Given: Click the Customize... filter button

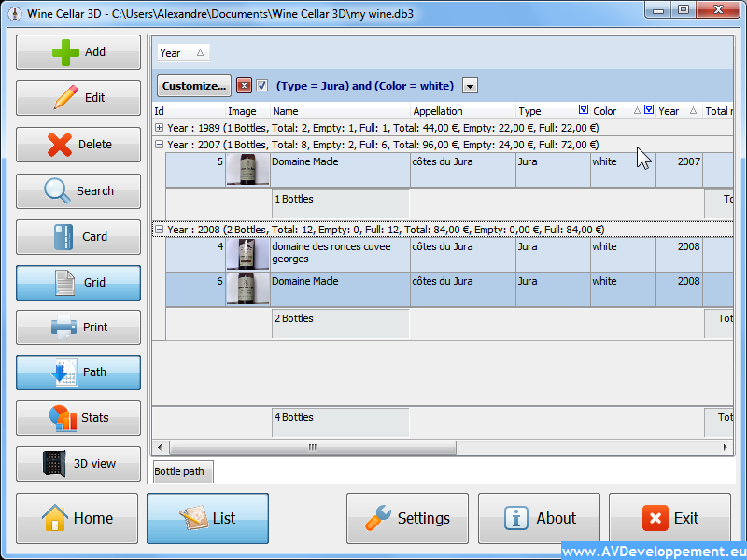Looking at the screenshot, I should click(x=193, y=86).
